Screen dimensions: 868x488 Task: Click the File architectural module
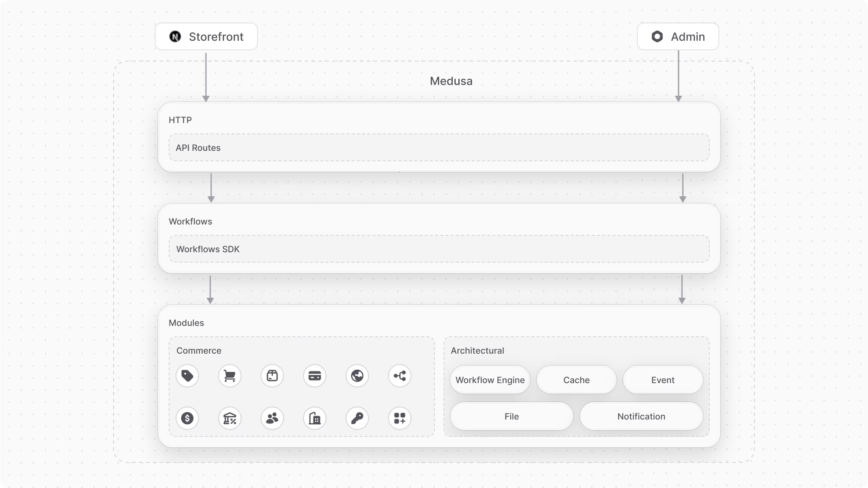pyautogui.click(x=511, y=416)
